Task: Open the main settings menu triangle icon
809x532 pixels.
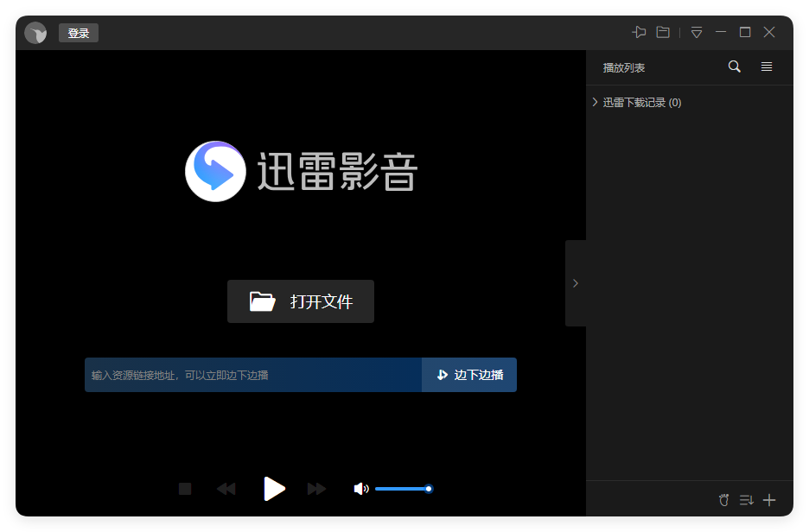Action: (696, 32)
